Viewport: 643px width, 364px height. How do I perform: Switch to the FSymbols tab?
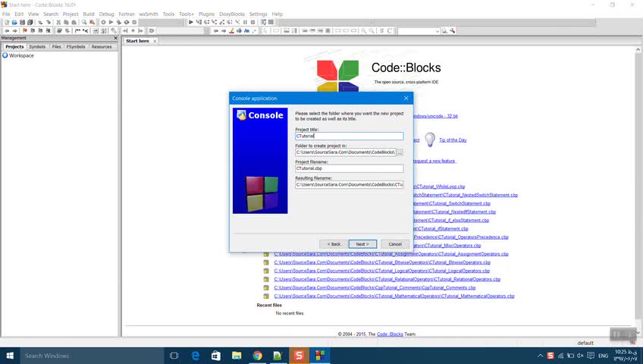pos(76,47)
